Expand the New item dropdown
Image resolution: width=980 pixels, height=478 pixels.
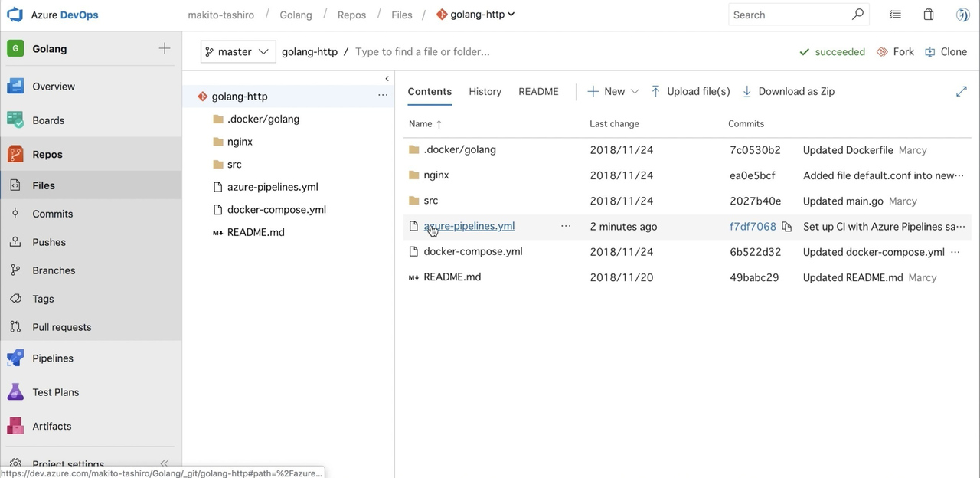612,91
